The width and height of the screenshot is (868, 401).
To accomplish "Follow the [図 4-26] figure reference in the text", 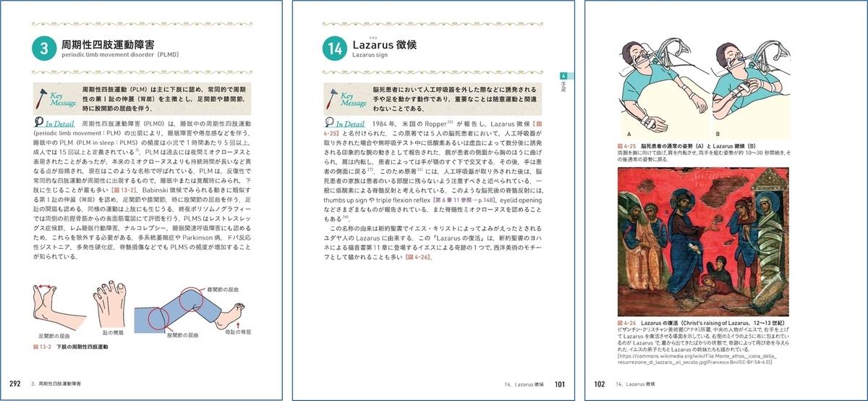I will [419, 257].
